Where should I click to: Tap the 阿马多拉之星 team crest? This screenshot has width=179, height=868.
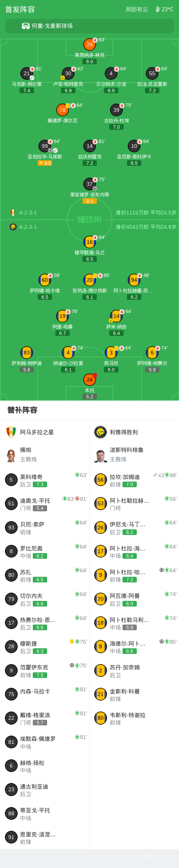click(x=11, y=432)
